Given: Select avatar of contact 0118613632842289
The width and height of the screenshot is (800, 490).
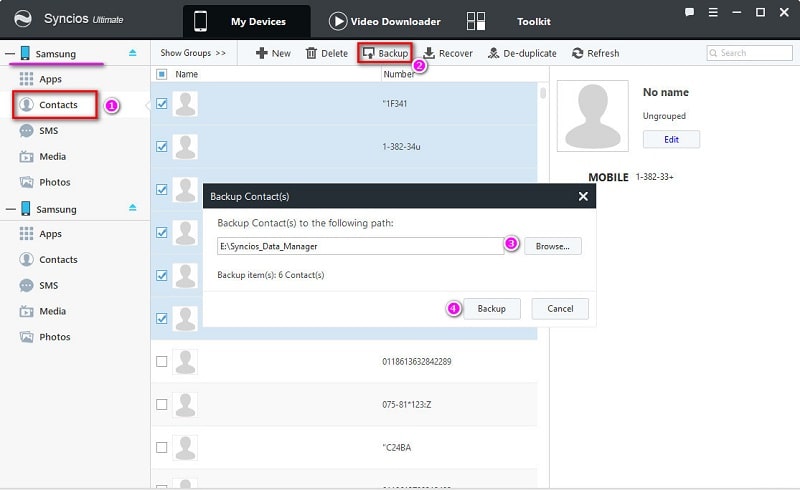Looking at the screenshot, I should coord(185,361).
